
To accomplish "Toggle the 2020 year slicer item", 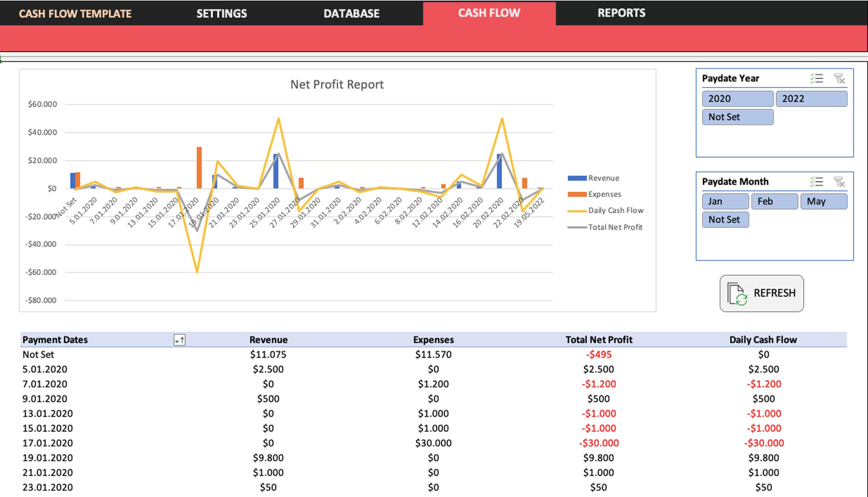I will click(737, 99).
